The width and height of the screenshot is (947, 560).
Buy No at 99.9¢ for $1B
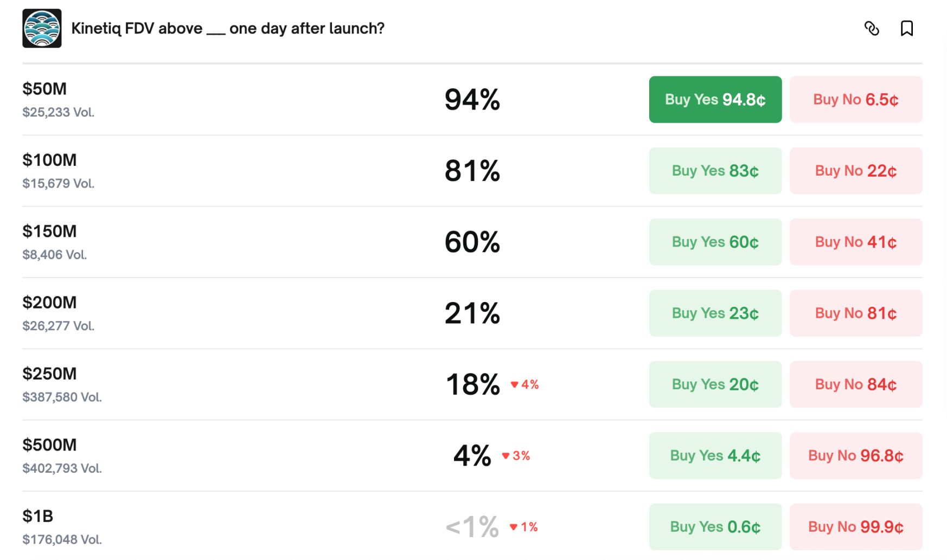click(855, 527)
